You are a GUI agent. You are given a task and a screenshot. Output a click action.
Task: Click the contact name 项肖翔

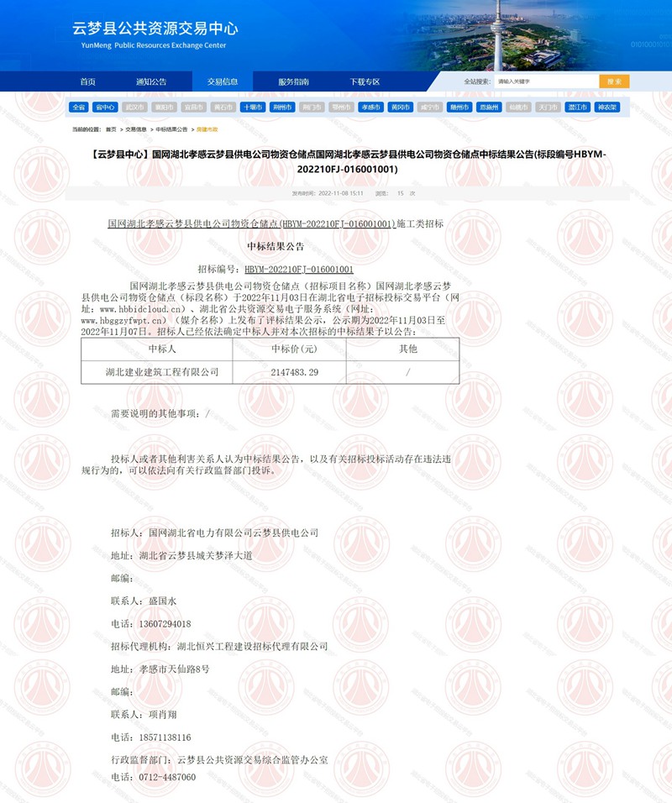[x=162, y=715]
